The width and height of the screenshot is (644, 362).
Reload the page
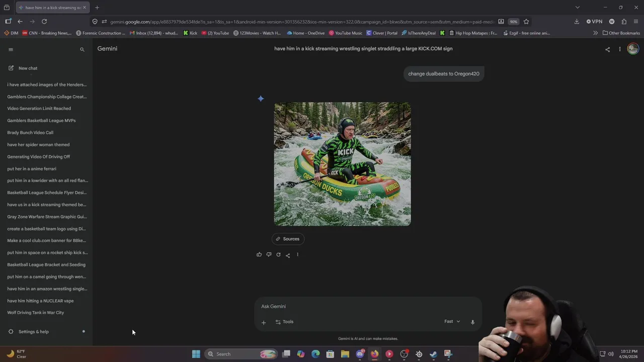point(44,22)
